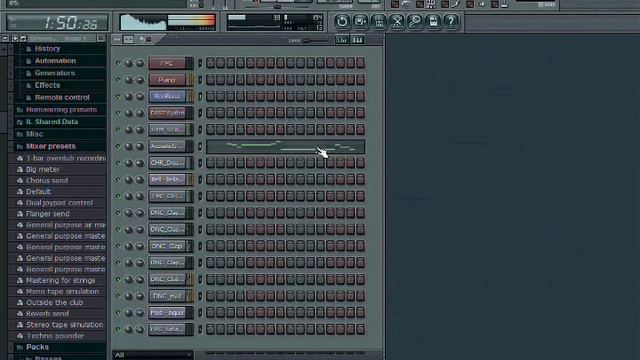Screen dimensions: 640x360
Task: Click the magnifier icon in shortcut toolbar
Action: (415, 21)
